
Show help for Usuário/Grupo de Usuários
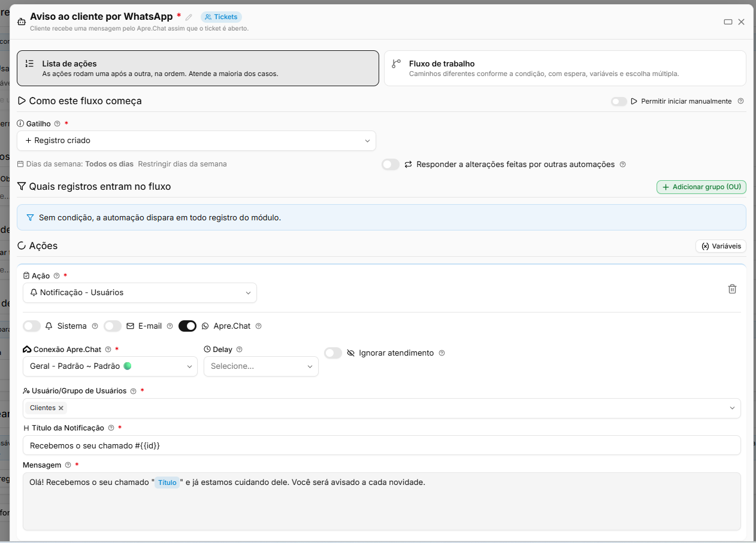[134, 391]
